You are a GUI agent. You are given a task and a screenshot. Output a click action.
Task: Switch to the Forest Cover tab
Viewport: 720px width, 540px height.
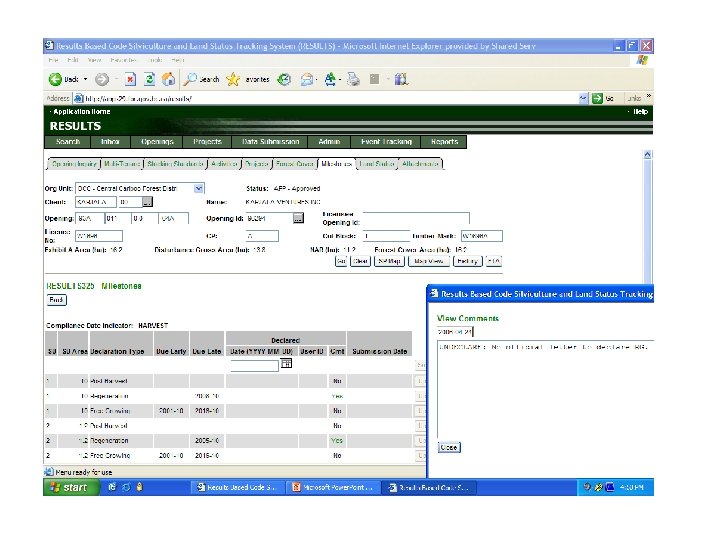(294, 163)
